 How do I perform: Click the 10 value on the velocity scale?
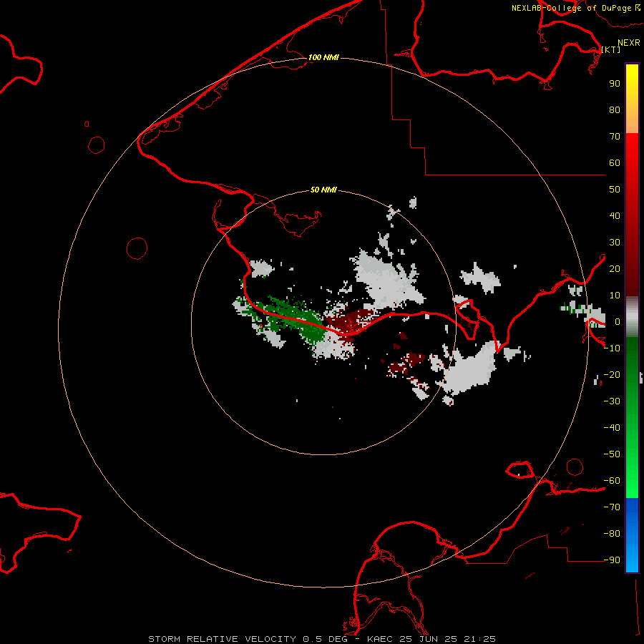click(615, 296)
